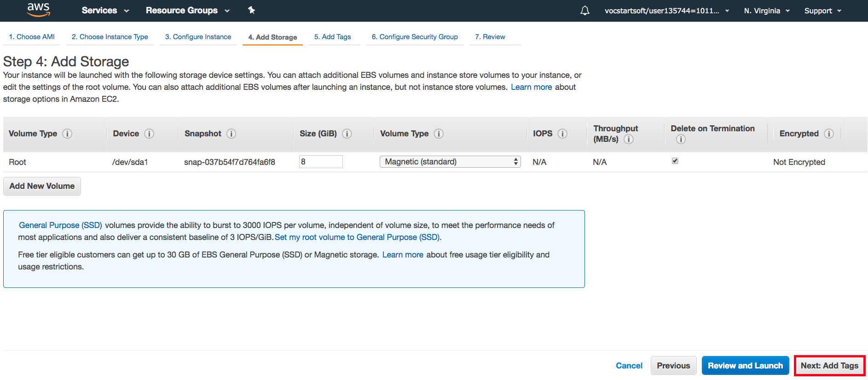This screenshot has width=868, height=380.
Task: Click Set my root volume to General Purpose (SSD)
Action: pos(357,237)
